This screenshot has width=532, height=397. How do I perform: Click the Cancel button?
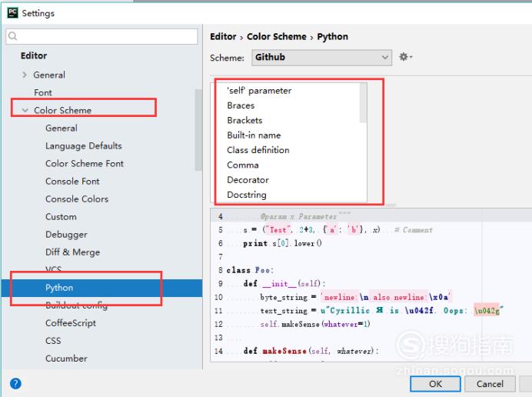[490, 384]
